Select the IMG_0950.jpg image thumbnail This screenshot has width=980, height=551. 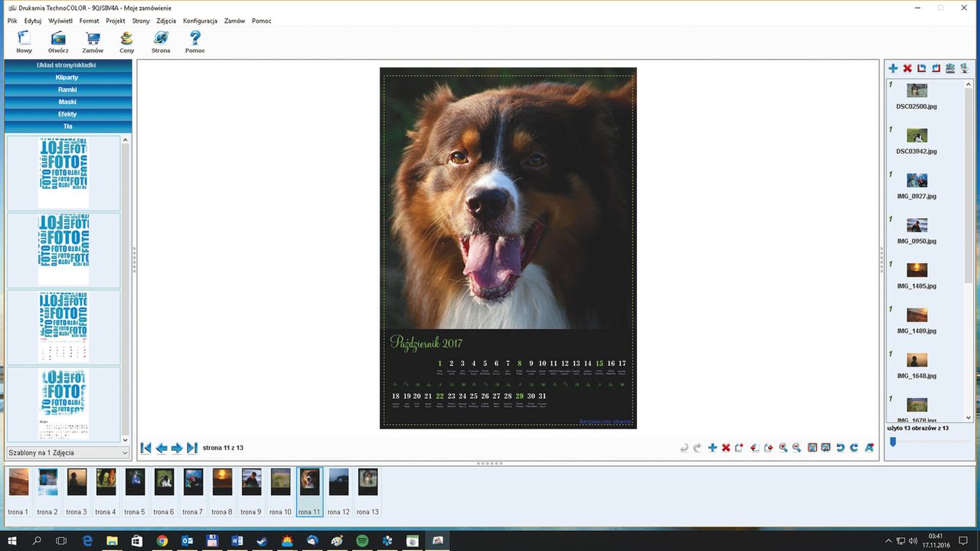click(x=916, y=226)
